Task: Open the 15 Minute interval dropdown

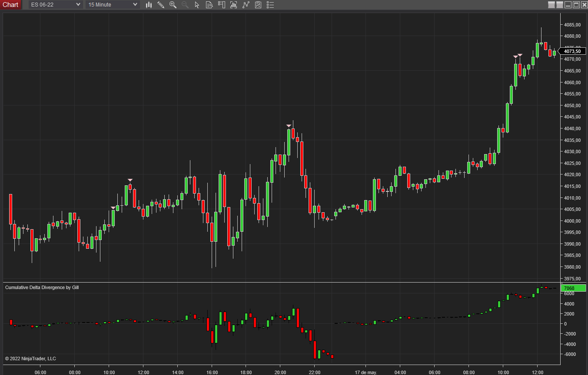Action: 112,5
